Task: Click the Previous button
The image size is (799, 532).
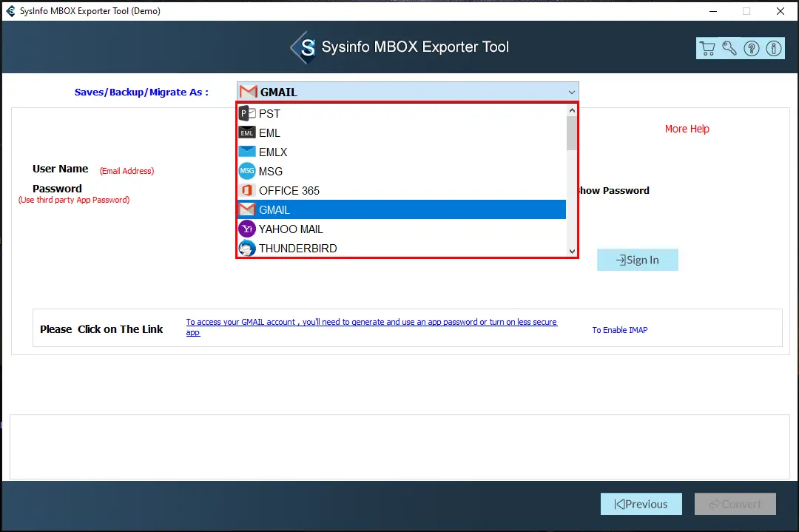Action: 641,504
